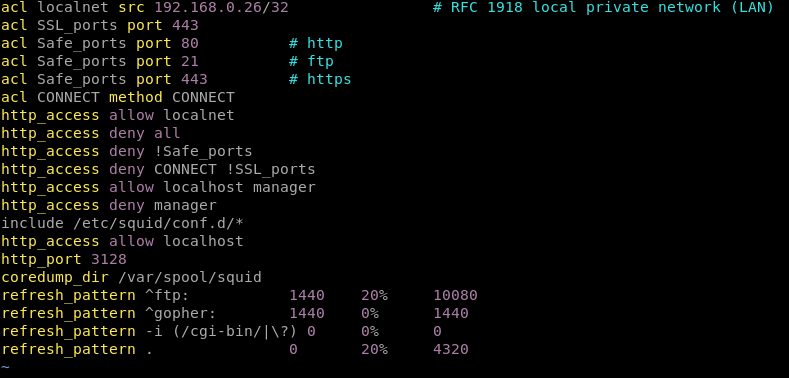Click the value 4320 on last refresh_pattern
Screen dimensions: 789x378
(x=451, y=349)
